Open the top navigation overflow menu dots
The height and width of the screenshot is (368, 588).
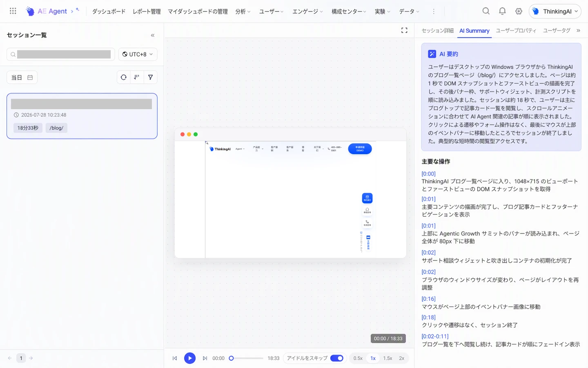[434, 11]
